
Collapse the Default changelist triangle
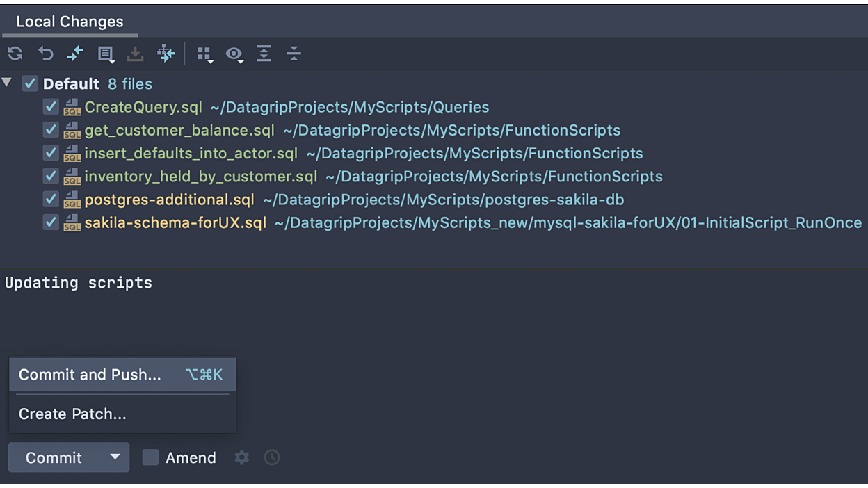7,82
